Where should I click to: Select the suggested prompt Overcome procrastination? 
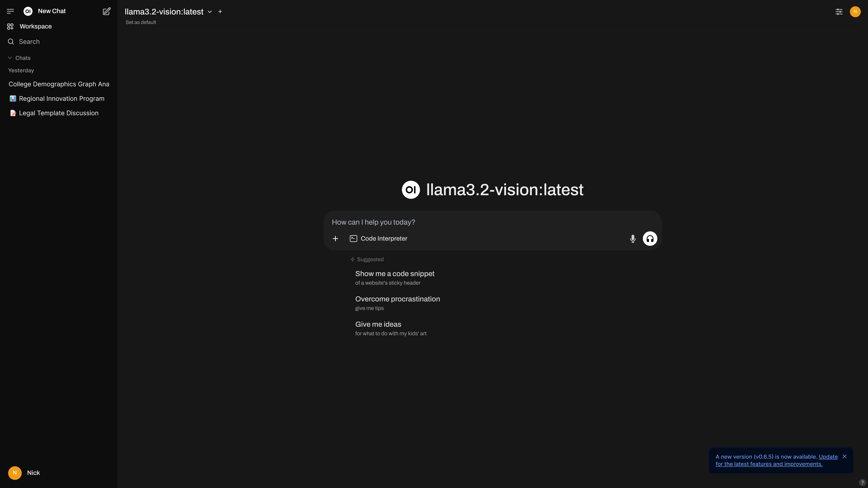tap(398, 299)
